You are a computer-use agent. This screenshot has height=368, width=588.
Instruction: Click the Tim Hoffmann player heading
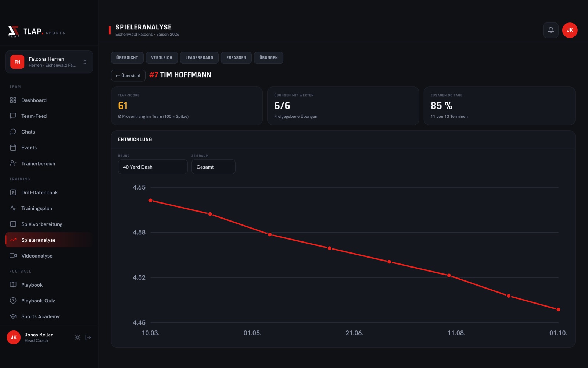click(180, 75)
